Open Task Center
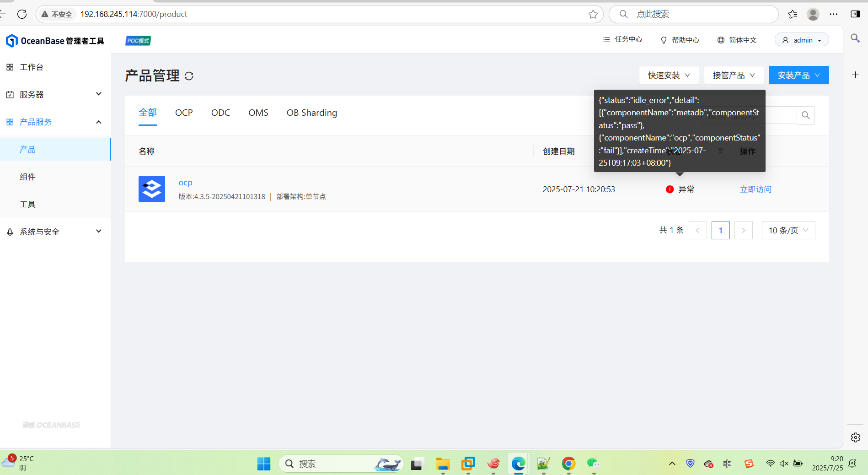 coord(622,40)
